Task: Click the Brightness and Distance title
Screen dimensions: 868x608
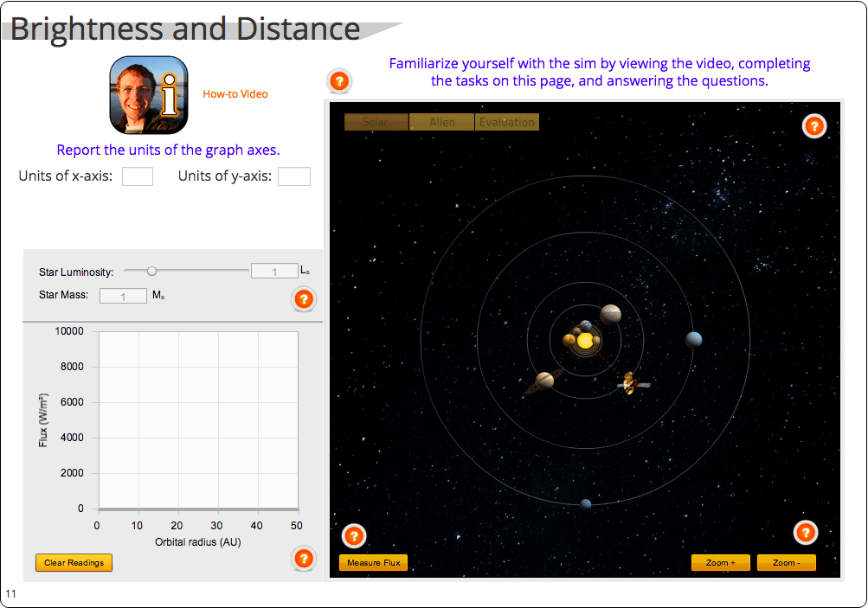Action: click(185, 29)
